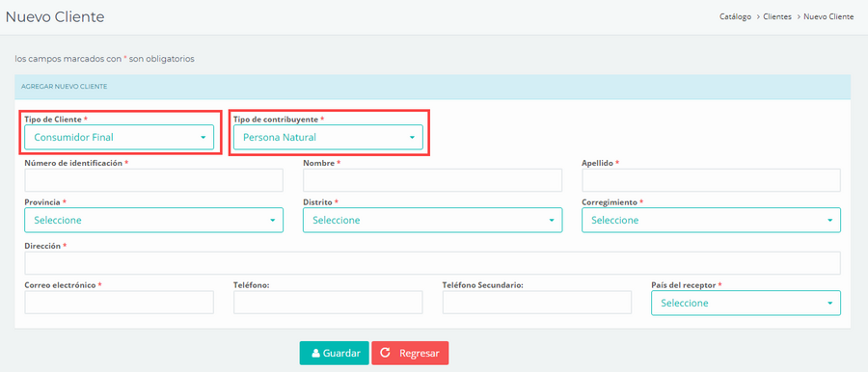Image resolution: width=868 pixels, height=372 pixels.
Task: Open Catálogo in the breadcrumb
Action: coord(735,17)
